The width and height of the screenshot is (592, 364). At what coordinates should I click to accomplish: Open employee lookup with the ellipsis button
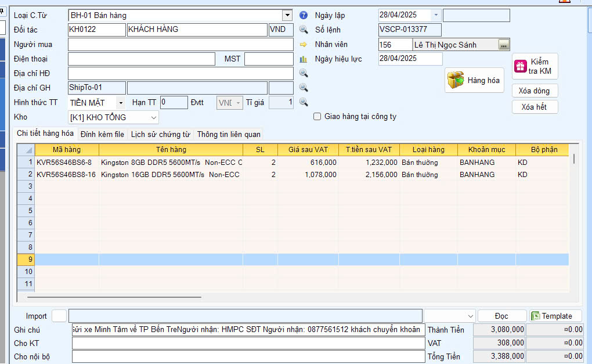click(503, 45)
